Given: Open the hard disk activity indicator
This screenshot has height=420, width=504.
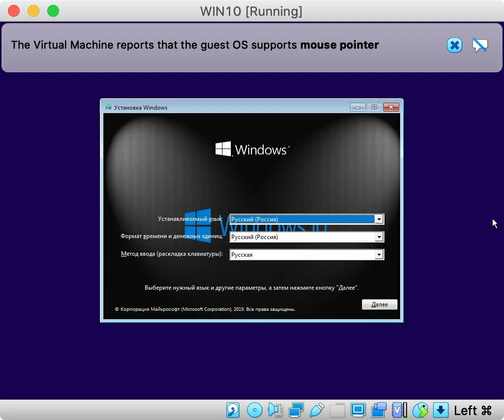Looking at the screenshot, I should [233, 410].
